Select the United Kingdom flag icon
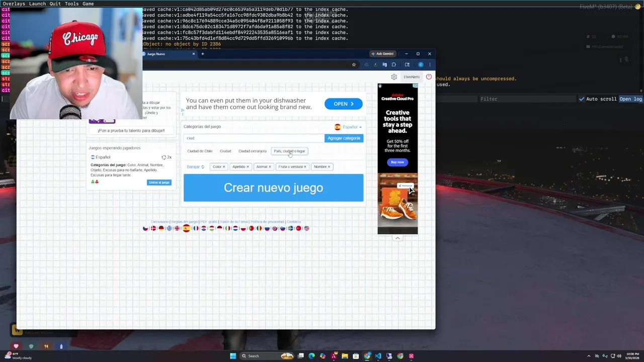This screenshot has height=362, width=644. point(177,228)
